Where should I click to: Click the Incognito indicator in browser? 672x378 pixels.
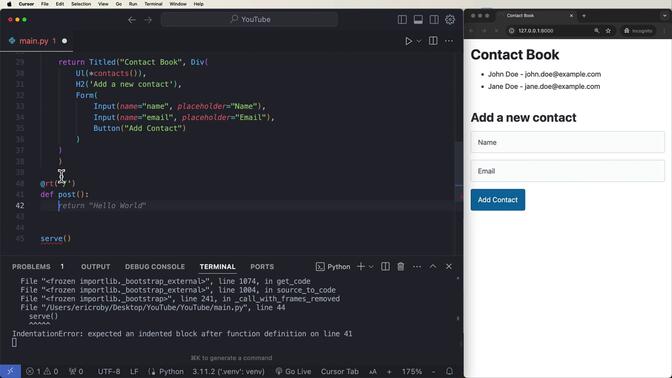pos(639,31)
